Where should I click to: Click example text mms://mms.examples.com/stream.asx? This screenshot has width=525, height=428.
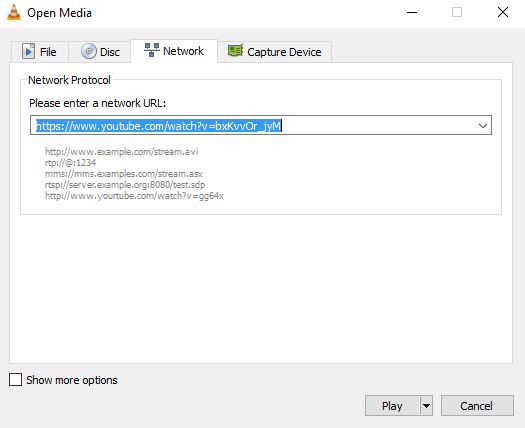coord(124,174)
